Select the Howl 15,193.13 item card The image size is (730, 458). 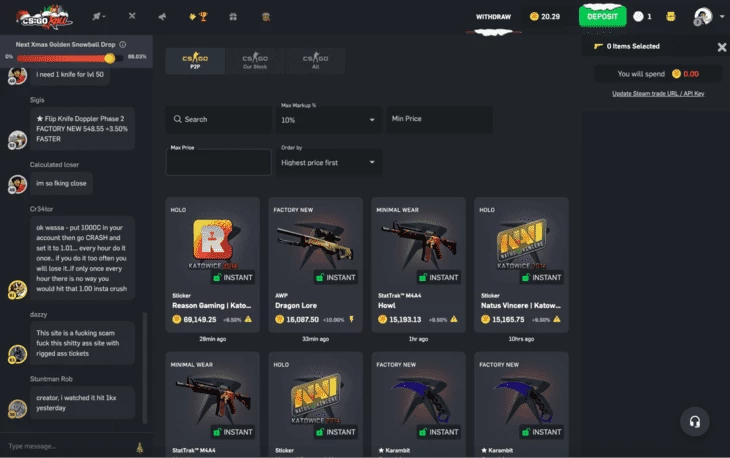419,264
